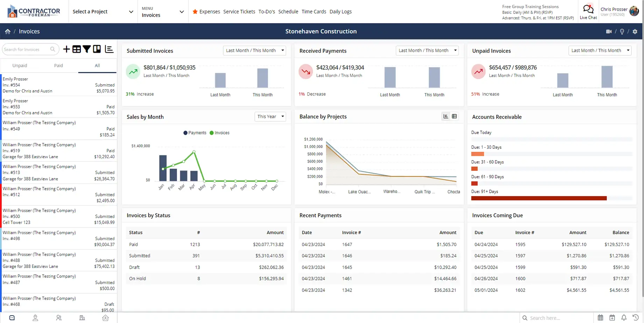Open Service Tickets from the top menu
The width and height of the screenshot is (644, 323).
239,12
